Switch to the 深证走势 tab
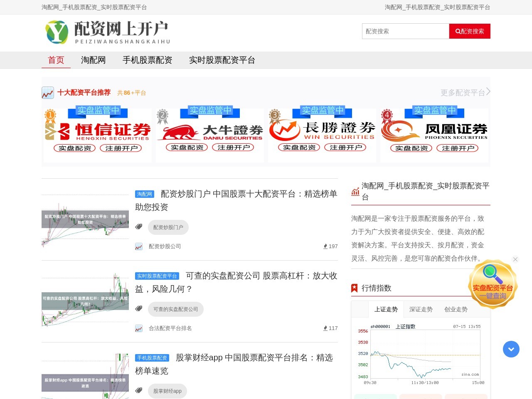The height and width of the screenshot is (399, 532). 421,309
